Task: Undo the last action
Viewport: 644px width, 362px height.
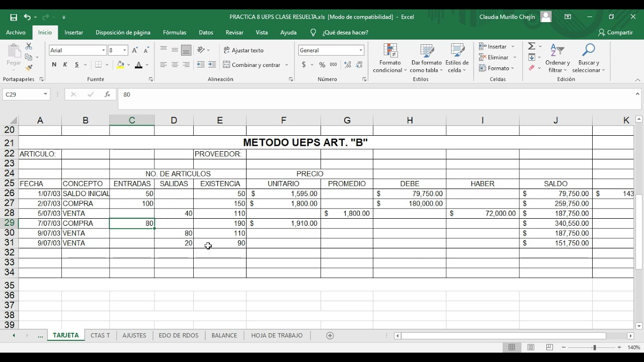Action: tap(27, 17)
